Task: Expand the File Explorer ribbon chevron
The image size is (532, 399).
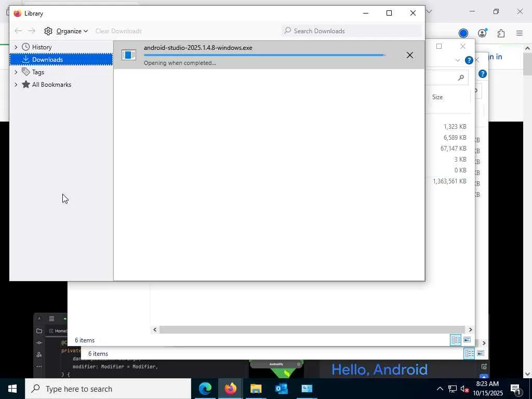Action: [x=457, y=60]
